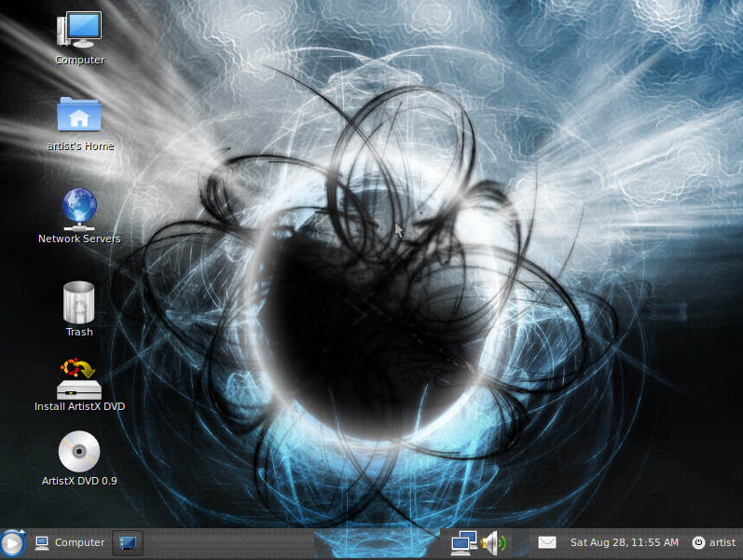Open the network connections tray icon
Viewport: 743px width, 560px height.
pyautogui.click(x=463, y=542)
